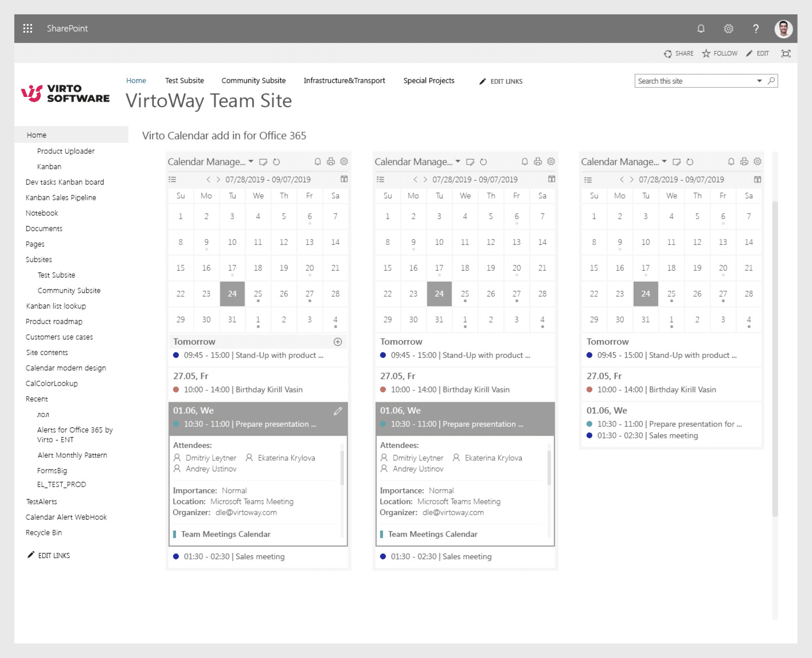Viewport: 812px width, 658px height.
Task: Open Stand-Up with product event in third calendar
Action: (662, 355)
